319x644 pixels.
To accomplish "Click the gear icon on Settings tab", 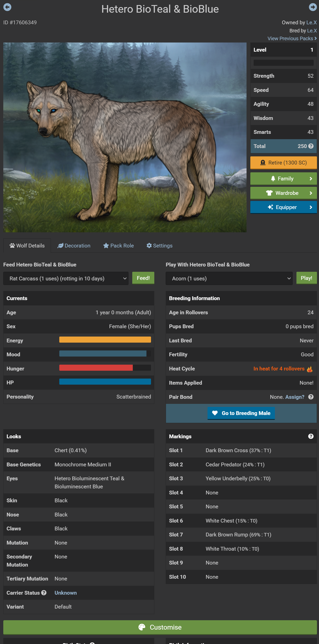I will pos(149,245).
